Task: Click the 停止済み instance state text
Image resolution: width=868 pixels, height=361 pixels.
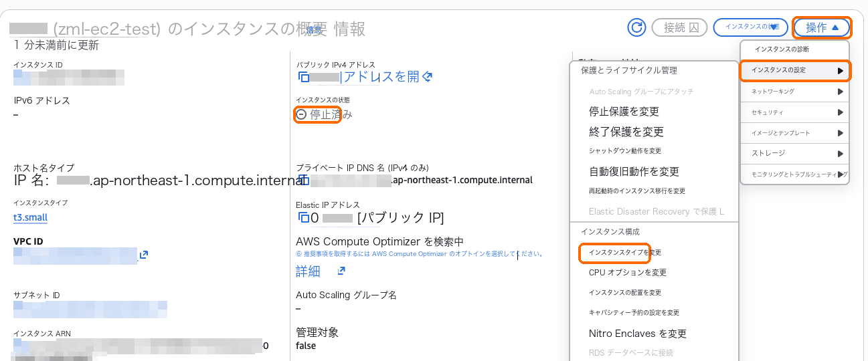Action: 331,114
